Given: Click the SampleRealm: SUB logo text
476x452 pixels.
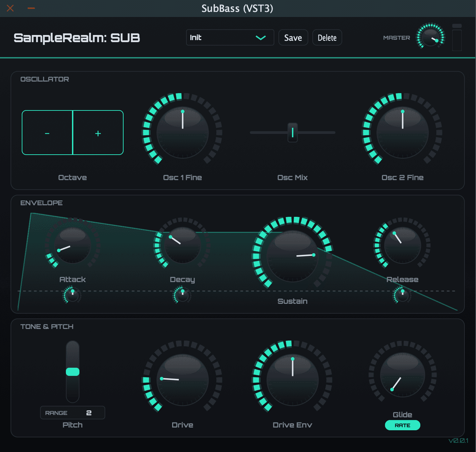Looking at the screenshot, I should click(77, 38).
